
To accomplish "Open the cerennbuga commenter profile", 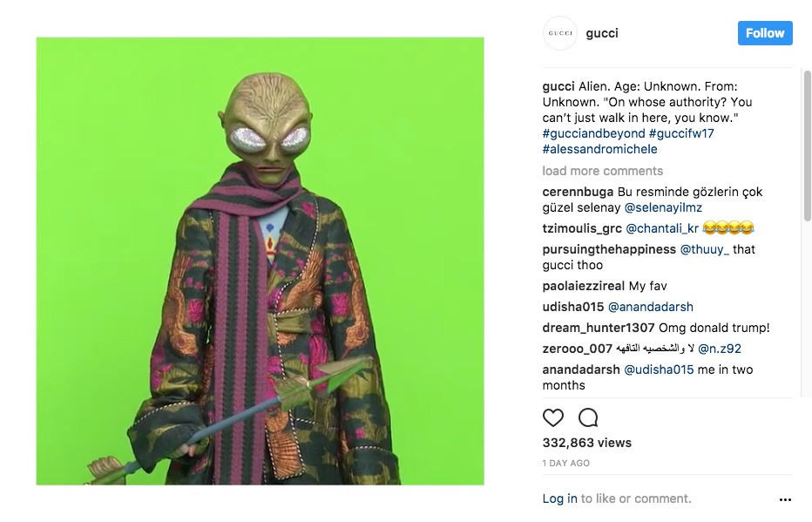I will 578,192.
